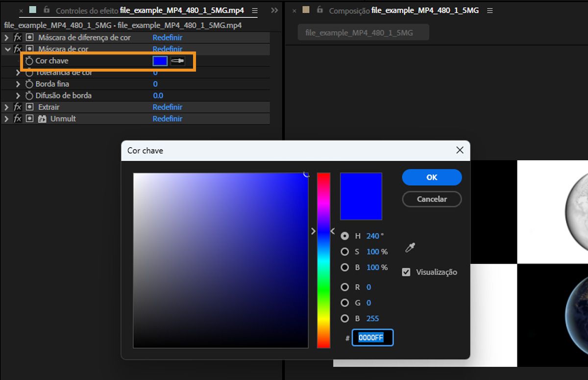
Task: Enable the Borda fina stopwatch
Action: 29,84
